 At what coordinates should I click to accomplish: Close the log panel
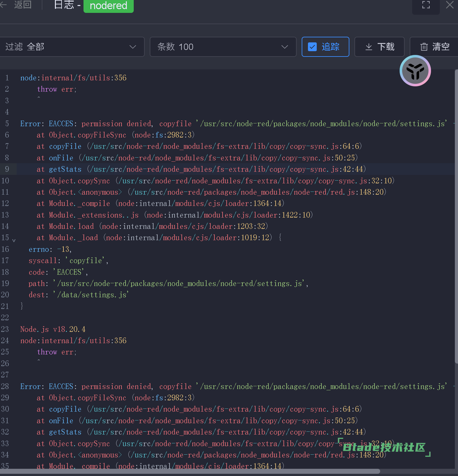[450, 5]
